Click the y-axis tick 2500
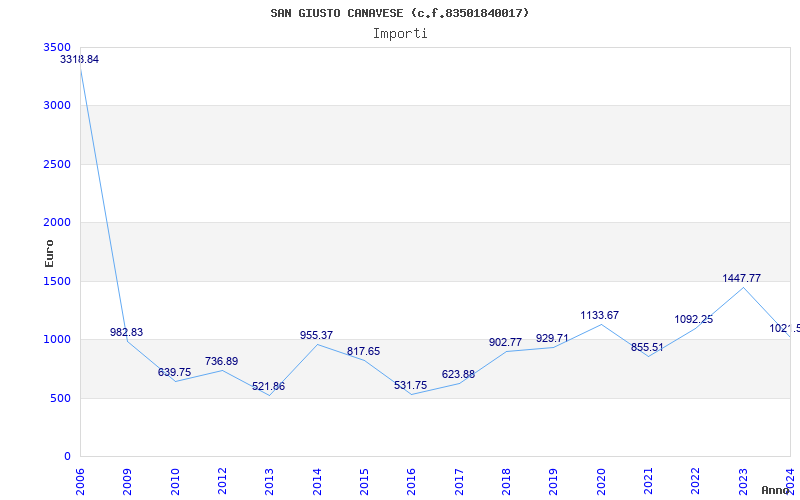The height and width of the screenshot is (500, 800). point(57,164)
